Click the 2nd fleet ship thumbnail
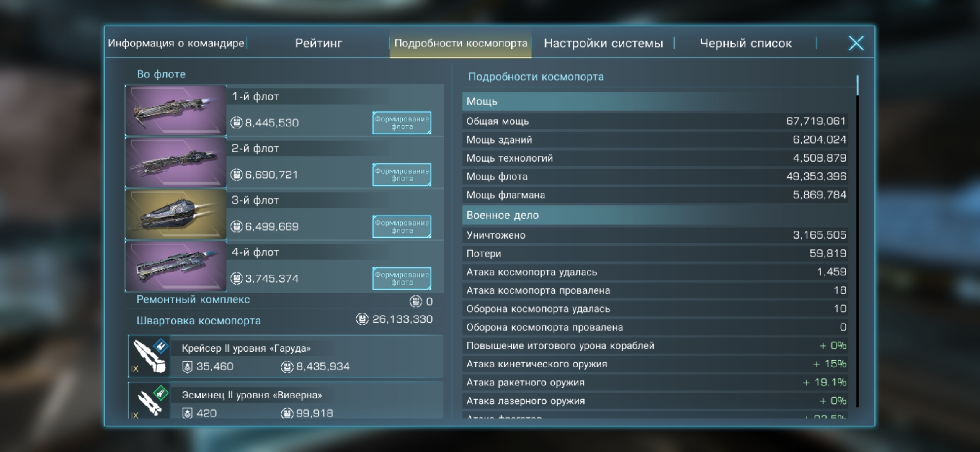This screenshot has width=980, height=452. tap(175, 162)
